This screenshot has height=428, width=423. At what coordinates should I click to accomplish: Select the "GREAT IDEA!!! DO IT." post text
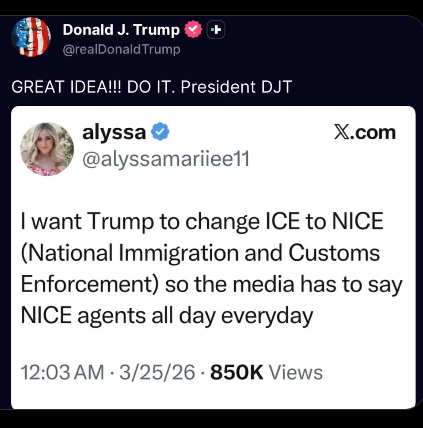93,87
